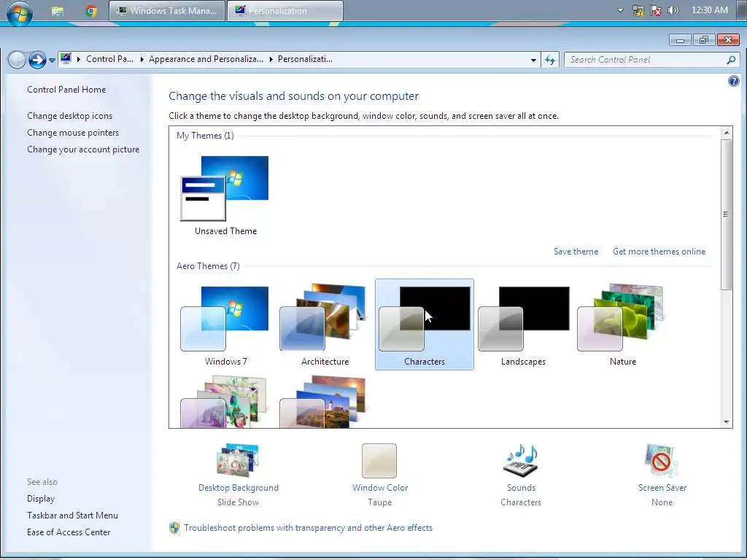
Task: Click the Window Color Taupe swatch
Action: (x=379, y=461)
